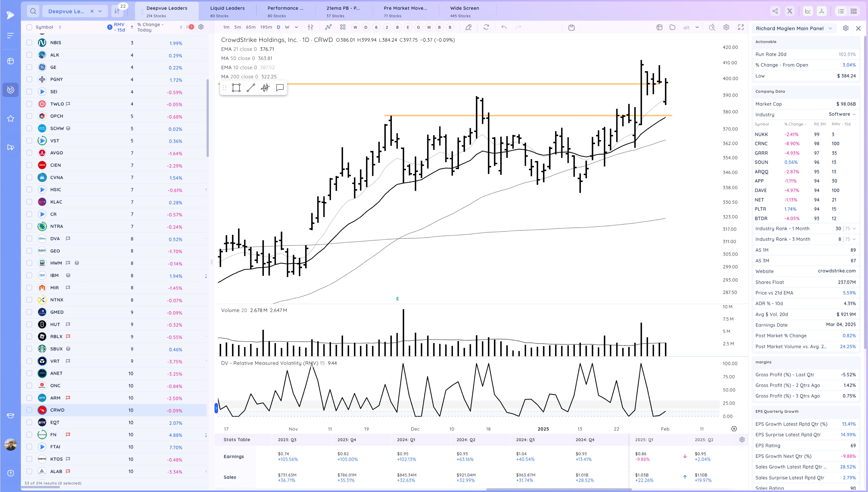The height and width of the screenshot is (492, 868).
Task: Click the comment annotation tool icon
Action: [x=279, y=88]
